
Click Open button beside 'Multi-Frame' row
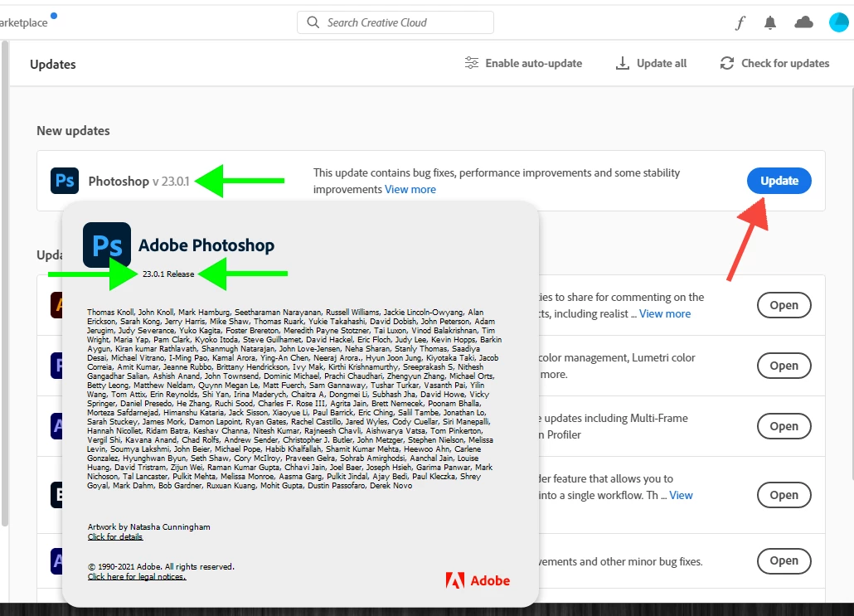[784, 426]
